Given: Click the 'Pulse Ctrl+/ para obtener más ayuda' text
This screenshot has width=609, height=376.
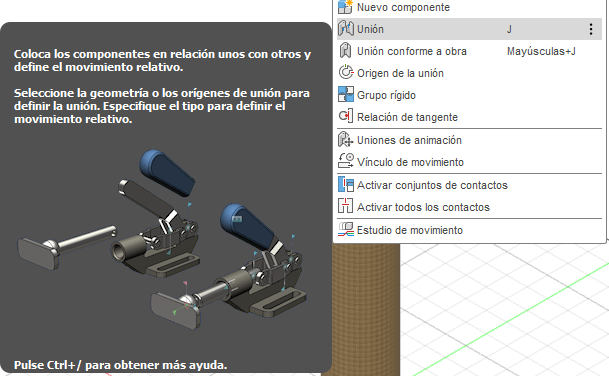Looking at the screenshot, I should coord(120,365).
